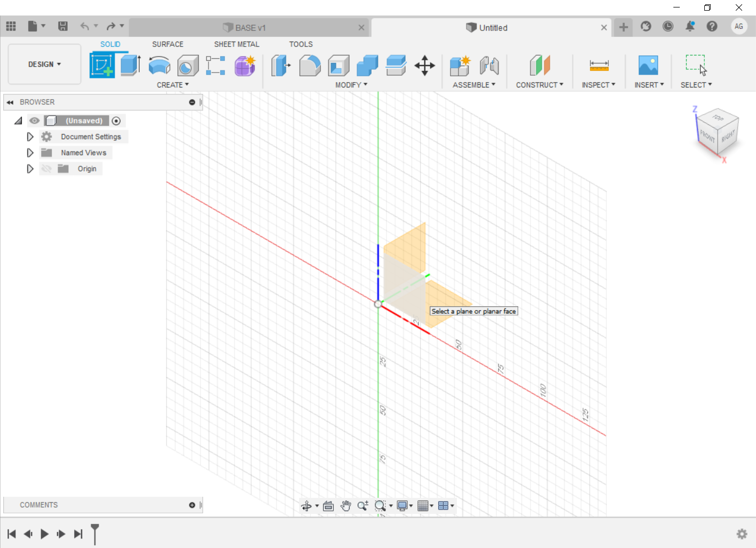The height and width of the screenshot is (548, 756).
Task: Expand the Origin node
Action: click(30, 169)
